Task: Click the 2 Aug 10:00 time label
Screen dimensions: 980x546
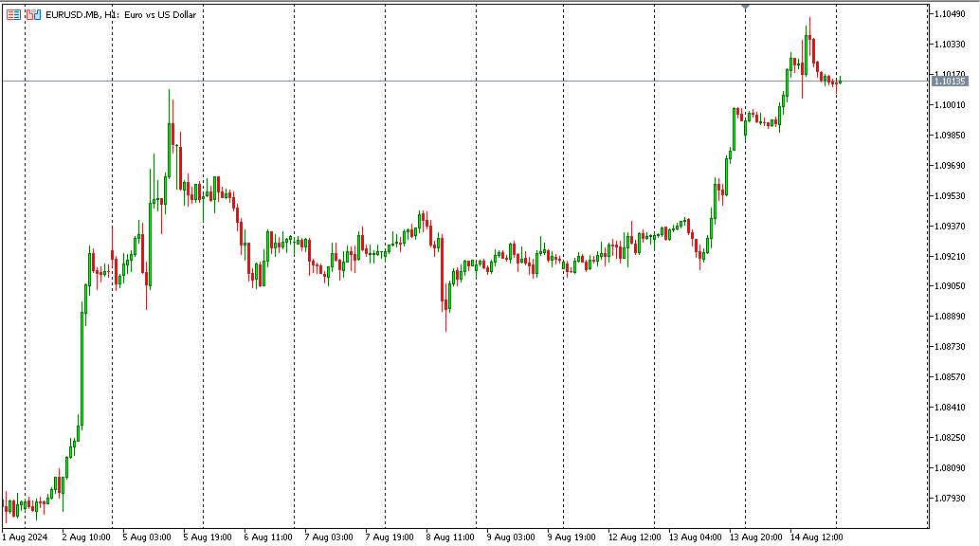Action: 86,537
